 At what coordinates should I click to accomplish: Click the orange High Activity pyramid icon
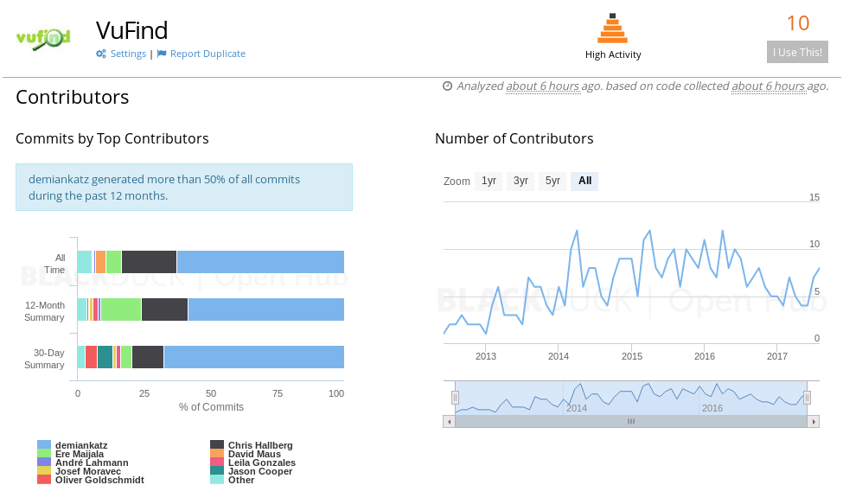(x=612, y=29)
